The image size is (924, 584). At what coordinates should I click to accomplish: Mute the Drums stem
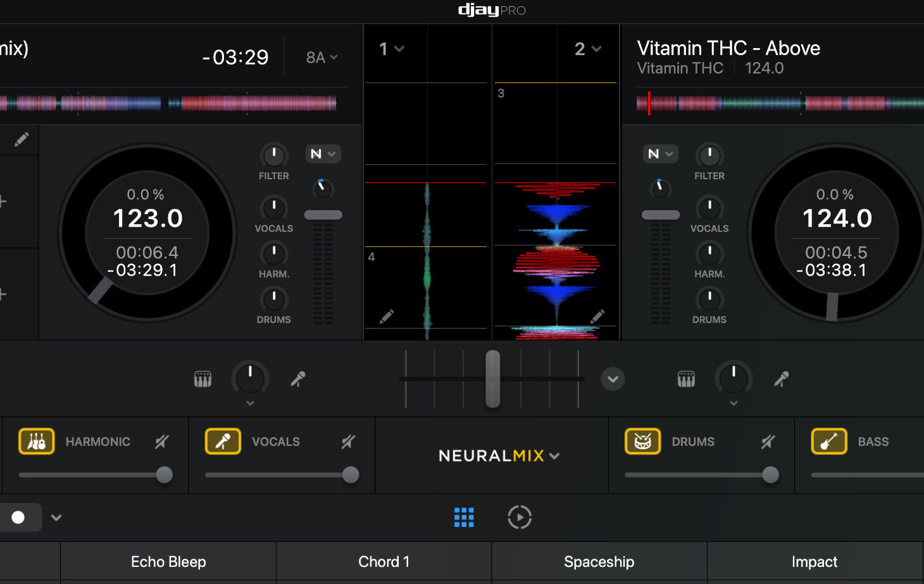pos(768,441)
